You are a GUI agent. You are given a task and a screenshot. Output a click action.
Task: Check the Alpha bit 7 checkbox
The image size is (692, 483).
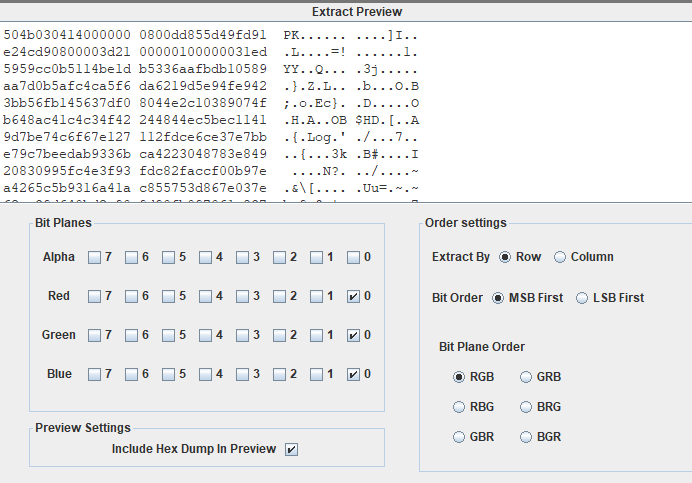94,257
